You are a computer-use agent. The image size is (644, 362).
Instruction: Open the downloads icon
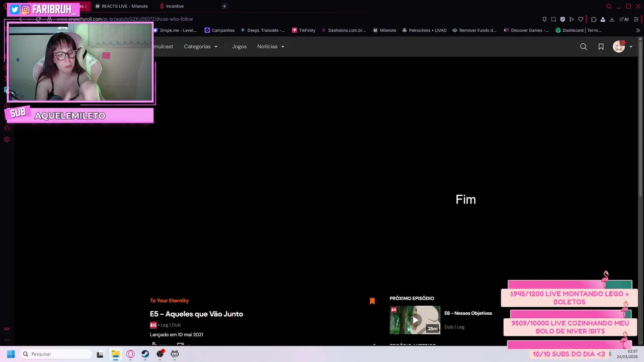click(x=612, y=19)
